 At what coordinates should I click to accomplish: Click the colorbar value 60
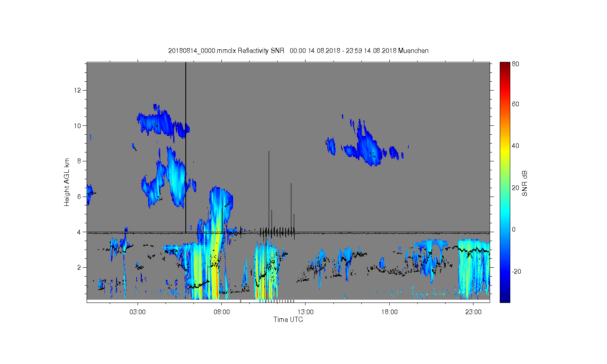[516, 104]
